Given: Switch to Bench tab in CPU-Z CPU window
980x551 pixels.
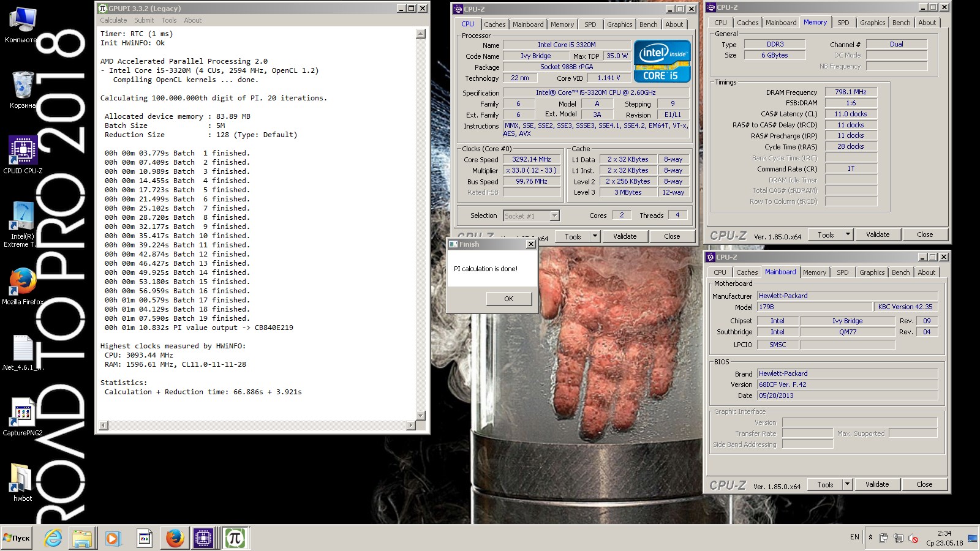Looking at the screenshot, I should point(649,24).
